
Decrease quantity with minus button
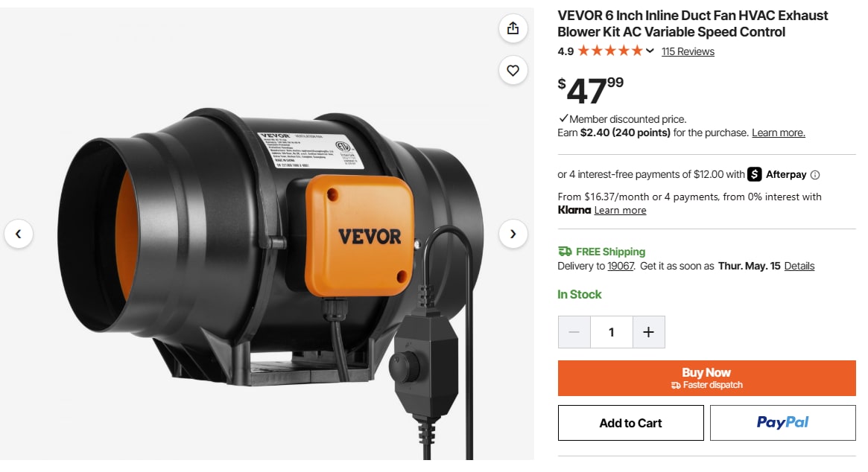[x=574, y=332]
